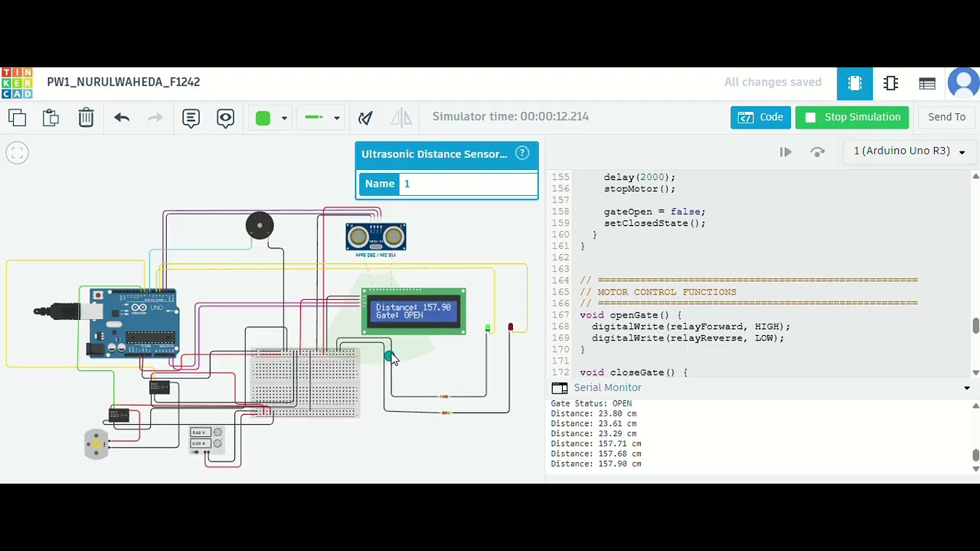
Task: Rotate the selected component
Action: [366, 118]
